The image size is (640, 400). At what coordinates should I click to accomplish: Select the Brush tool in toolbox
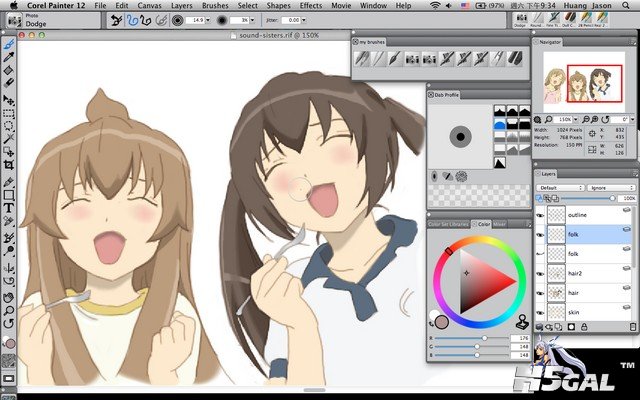9,44
